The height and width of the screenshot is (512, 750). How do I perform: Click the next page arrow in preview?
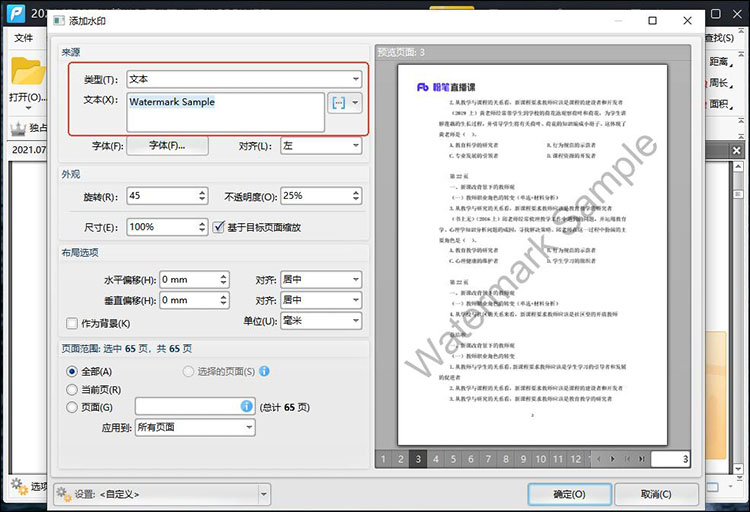[x=613, y=459]
